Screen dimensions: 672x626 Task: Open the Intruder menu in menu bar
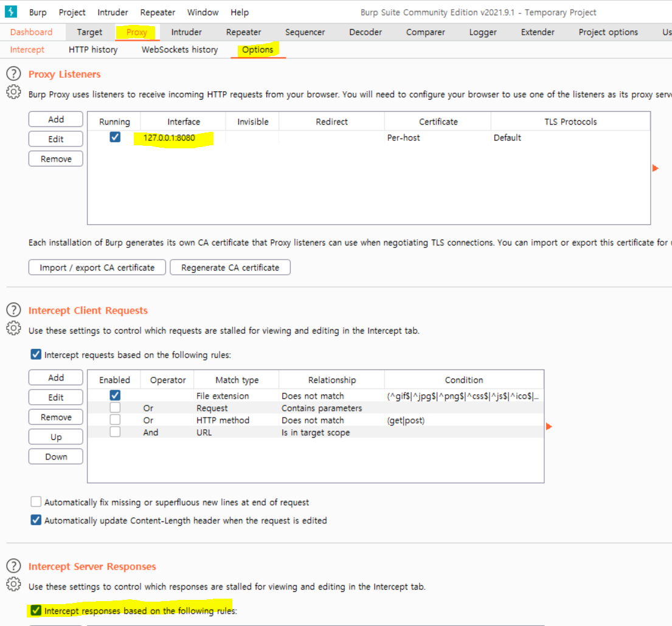pyautogui.click(x=113, y=12)
